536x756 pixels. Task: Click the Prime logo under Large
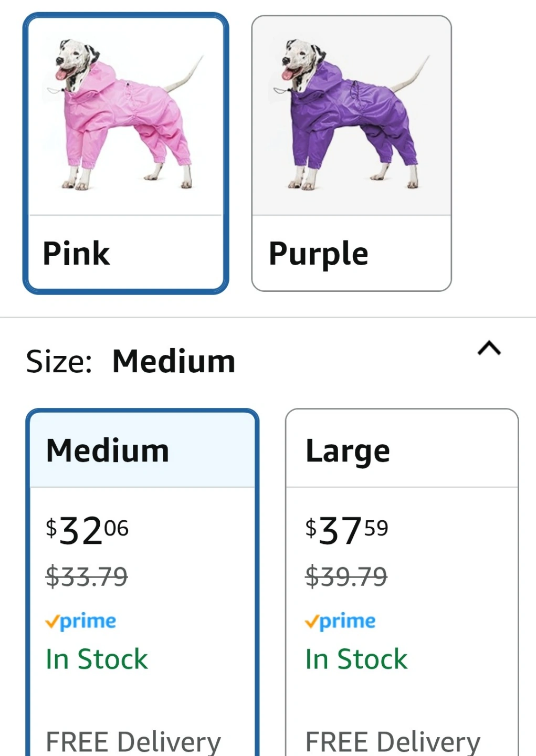pos(340,622)
